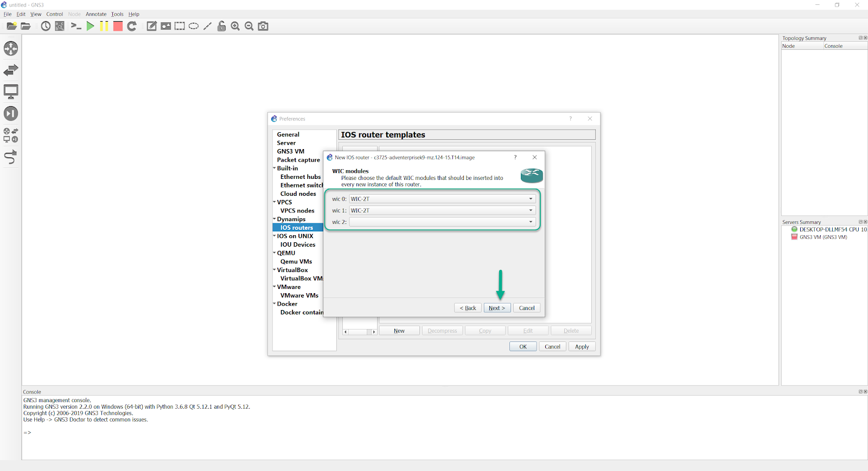The width and height of the screenshot is (868, 471).
Task: Select the Draw ellipse tool
Action: pos(194,26)
